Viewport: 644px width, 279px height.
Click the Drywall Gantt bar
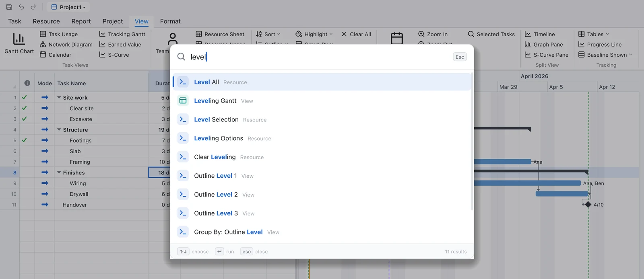pos(562,194)
